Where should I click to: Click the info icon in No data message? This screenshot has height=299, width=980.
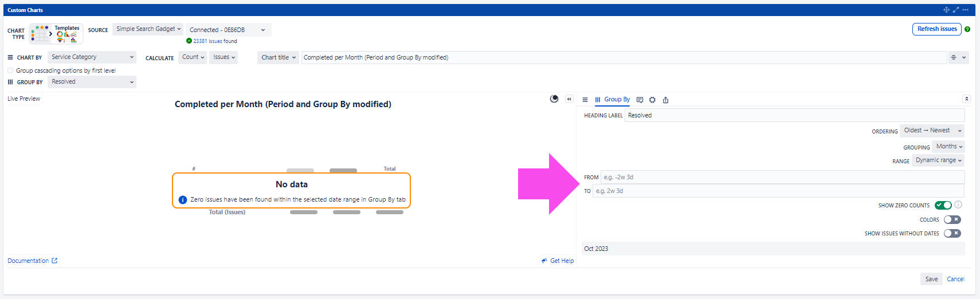[183, 200]
